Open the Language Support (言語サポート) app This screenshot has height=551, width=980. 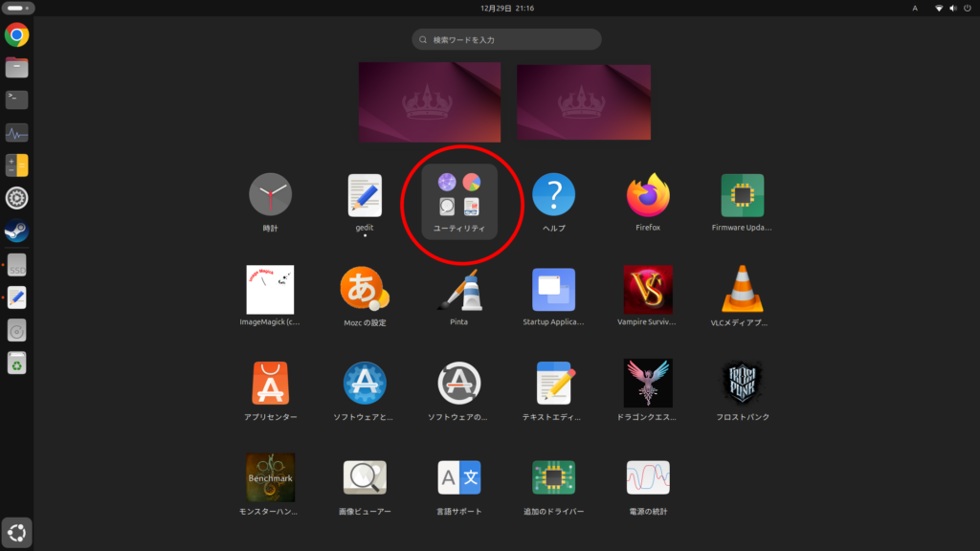point(458,477)
